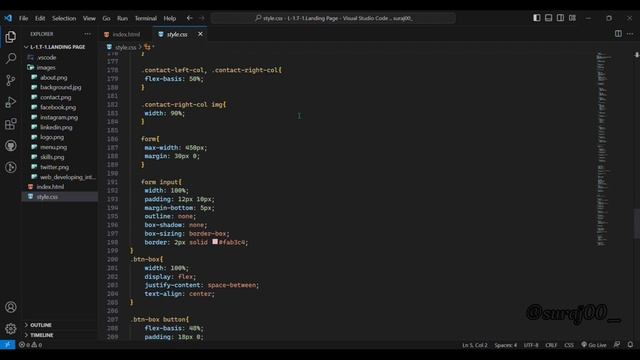This screenshot has width=640, height=360.
Task: Open contact.png in the explorer
Action: [x=56, y=97]
